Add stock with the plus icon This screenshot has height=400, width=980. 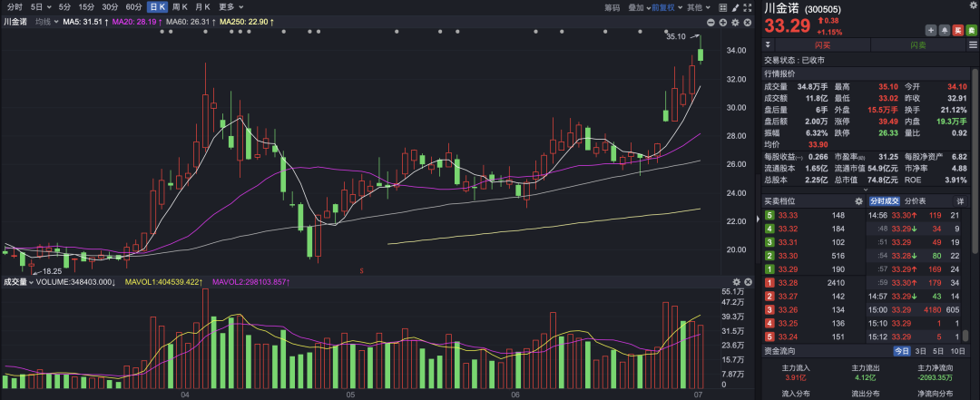point(931,30)
